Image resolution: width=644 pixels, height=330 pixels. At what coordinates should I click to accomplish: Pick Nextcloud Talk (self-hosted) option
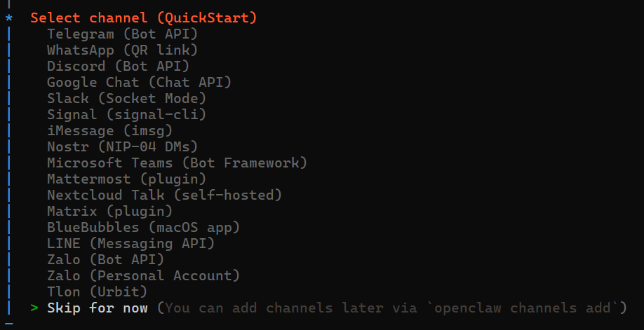[164, 195]
